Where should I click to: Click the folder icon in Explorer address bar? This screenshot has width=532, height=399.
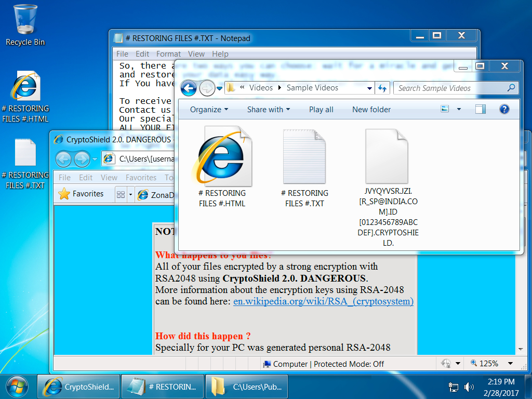coord(231,88)
